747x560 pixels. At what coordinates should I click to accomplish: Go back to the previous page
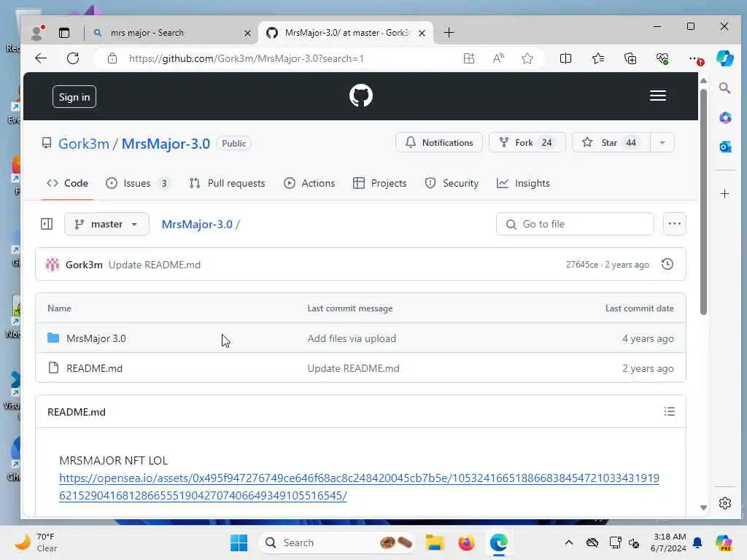click(41, 58)
